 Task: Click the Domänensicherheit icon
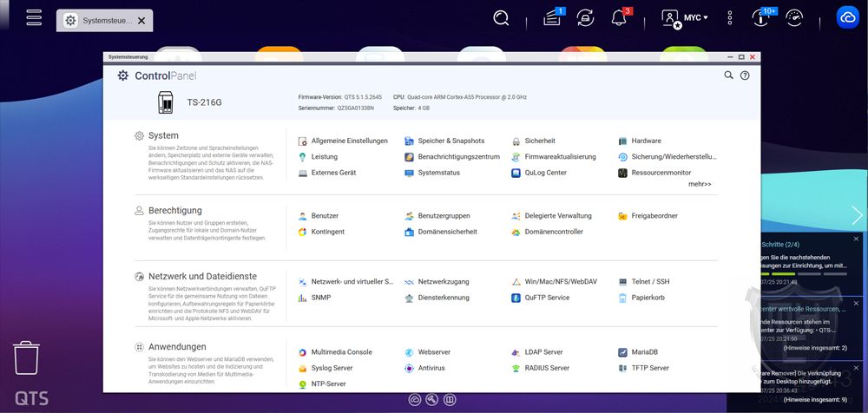[409, 232]
